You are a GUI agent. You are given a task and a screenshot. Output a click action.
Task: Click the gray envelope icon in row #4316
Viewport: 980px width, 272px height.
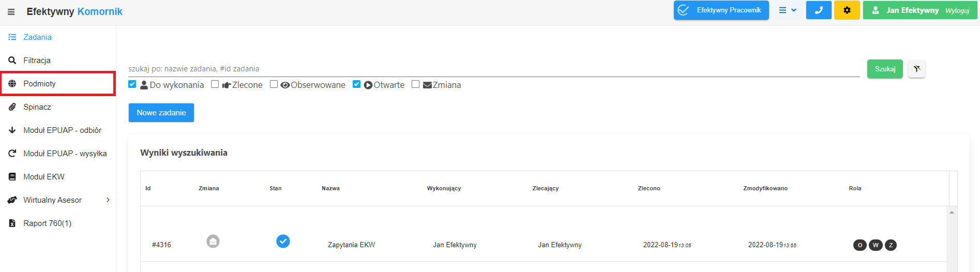(213, 241)
